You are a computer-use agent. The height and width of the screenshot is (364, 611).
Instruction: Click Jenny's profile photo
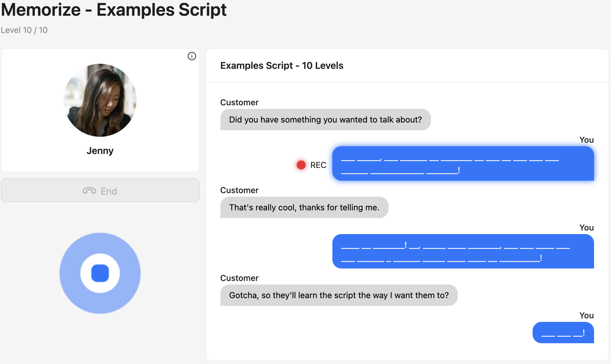pyautogui.click(x=100, y=100)
